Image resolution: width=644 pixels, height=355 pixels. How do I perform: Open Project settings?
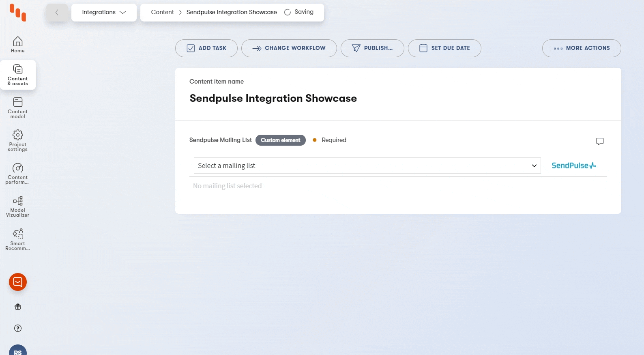tap(18, 141)
